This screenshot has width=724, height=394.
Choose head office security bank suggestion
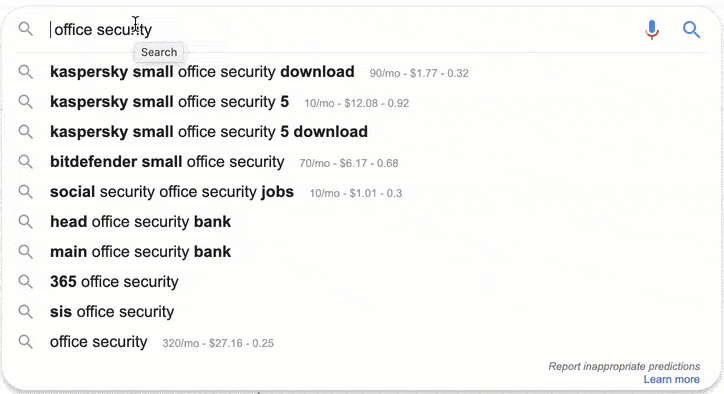click(x=140, y=222)
